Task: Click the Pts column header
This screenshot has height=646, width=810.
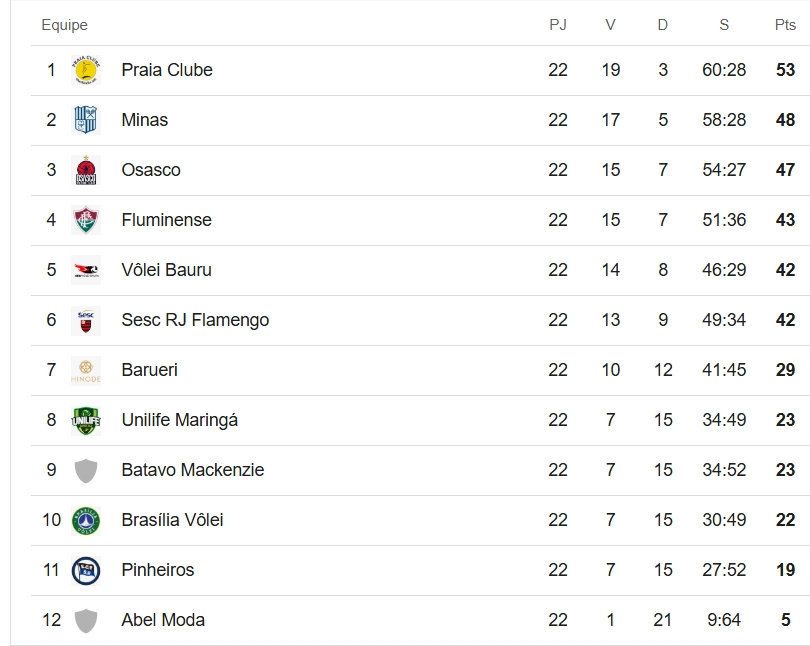Action: pyautogui.click(x=785, y=25)
